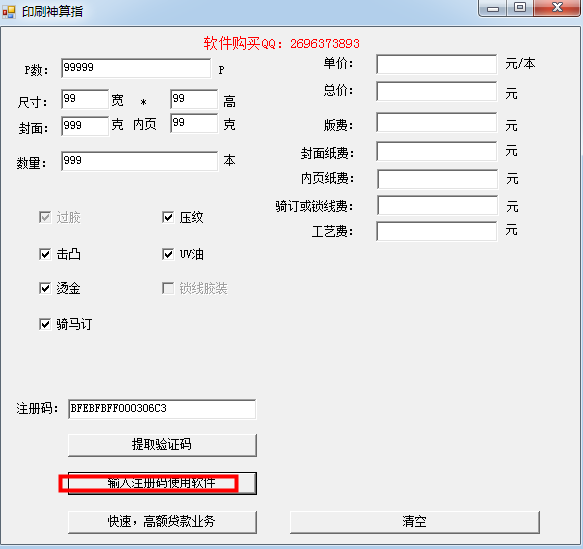This screenshot has height=549, width=583.
Task: Click the 元/本 unit label
Action: 520,64
